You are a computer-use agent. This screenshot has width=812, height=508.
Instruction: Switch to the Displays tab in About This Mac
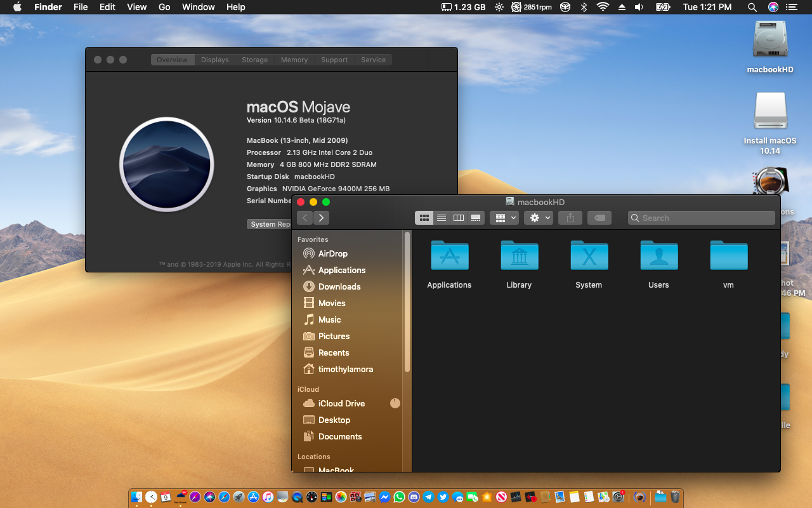pos(214,60)
